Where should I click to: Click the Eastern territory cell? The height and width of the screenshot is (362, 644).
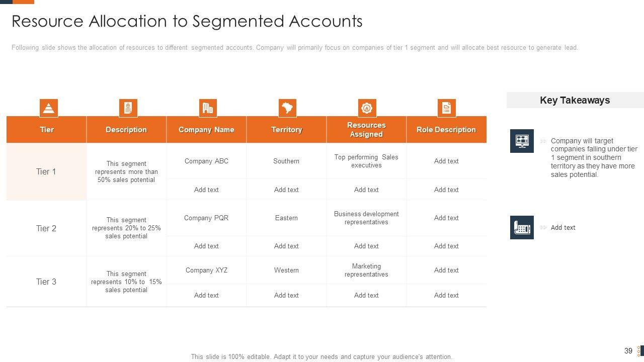(x=286, y=218)
